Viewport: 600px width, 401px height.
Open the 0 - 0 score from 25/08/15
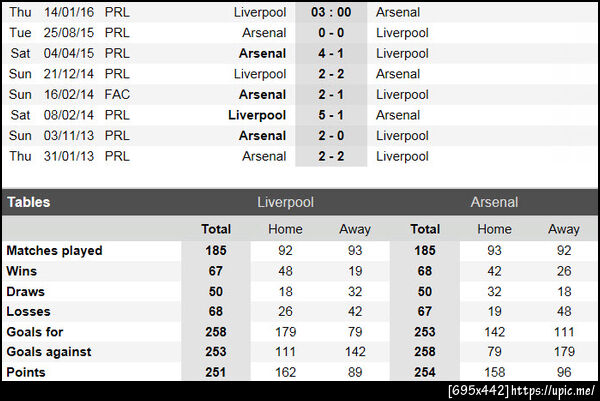pos(330,33)
